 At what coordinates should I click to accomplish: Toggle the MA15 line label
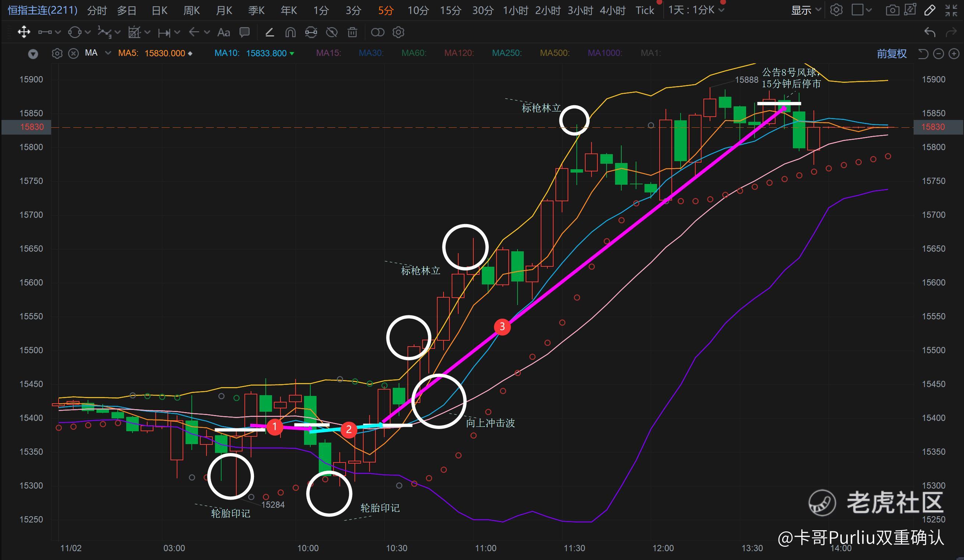[x=328, y=53]
